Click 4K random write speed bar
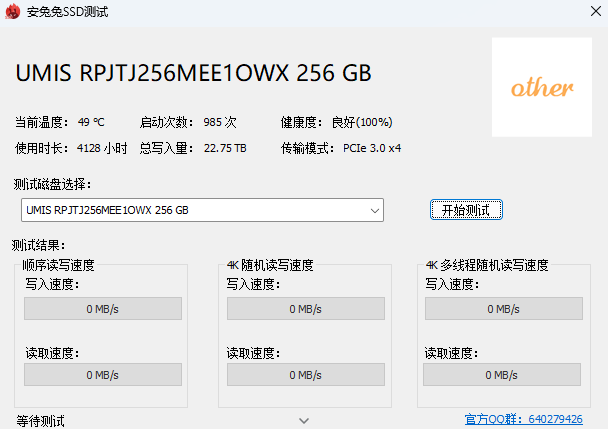 coord(306,309)
